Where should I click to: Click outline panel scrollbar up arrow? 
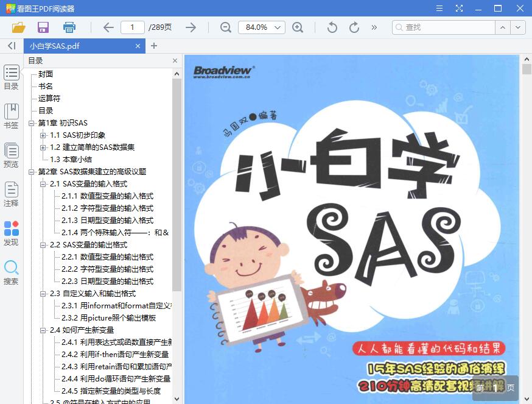pyautogui.click(x=177, y=74)
